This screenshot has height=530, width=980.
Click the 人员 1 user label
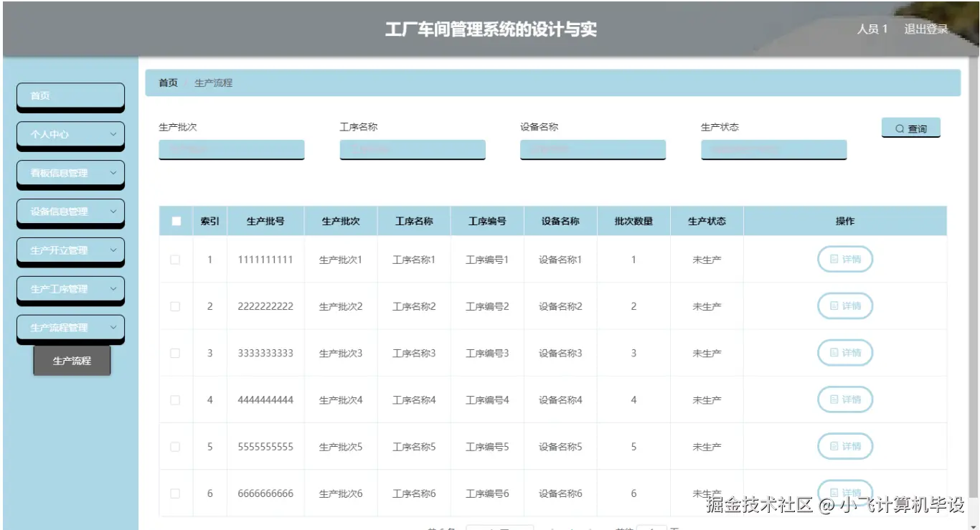pyautogui.click(x=872, y=29)
